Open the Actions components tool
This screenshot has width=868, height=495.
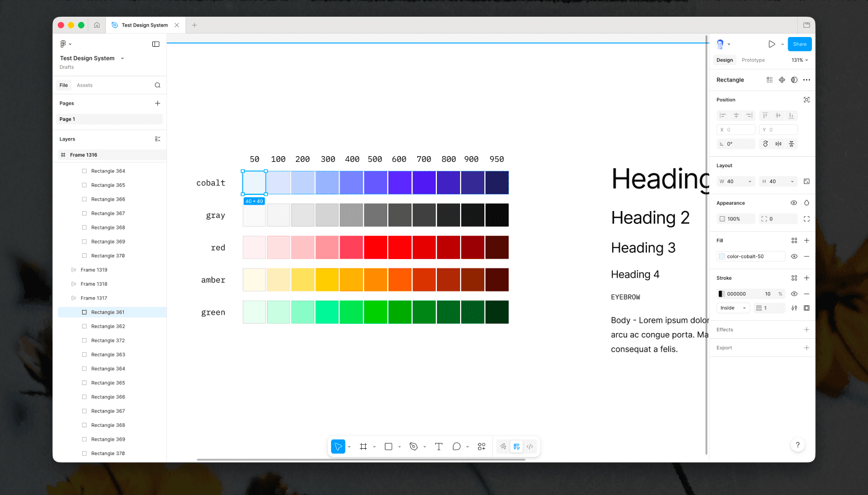[x=481, y=446]
